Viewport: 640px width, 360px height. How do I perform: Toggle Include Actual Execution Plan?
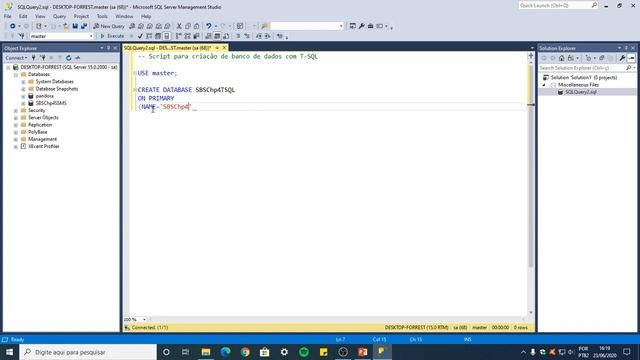178,36
